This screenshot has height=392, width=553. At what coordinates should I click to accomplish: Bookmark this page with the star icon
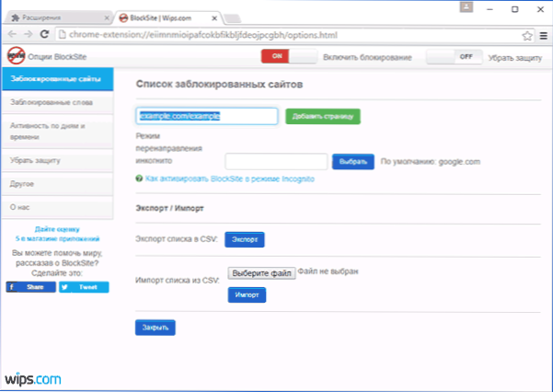527,36
